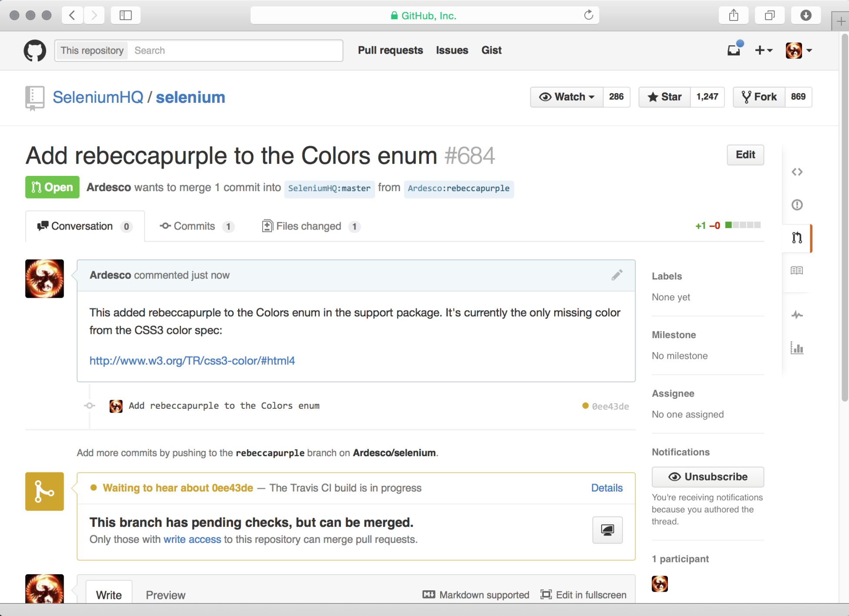Open the w3.org css3-color link

(x=192, y=361)
